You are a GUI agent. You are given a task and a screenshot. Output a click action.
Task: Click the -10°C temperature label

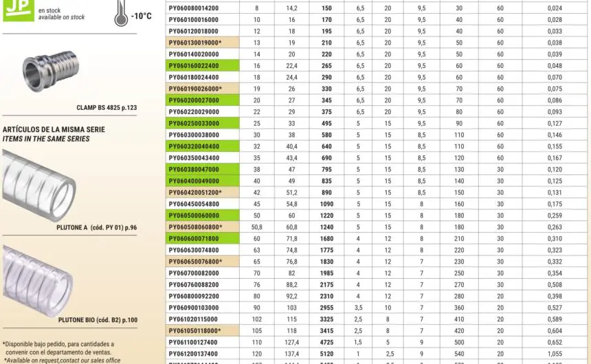(142, 16)
